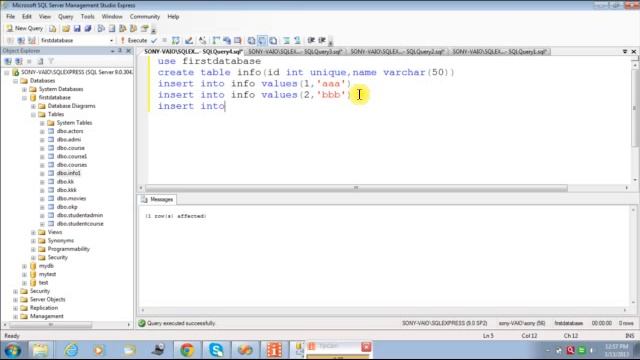The width and height of the screenshot is (640, 360).
Task: Select the Programmability folder
Action: (x=68, y=249)
